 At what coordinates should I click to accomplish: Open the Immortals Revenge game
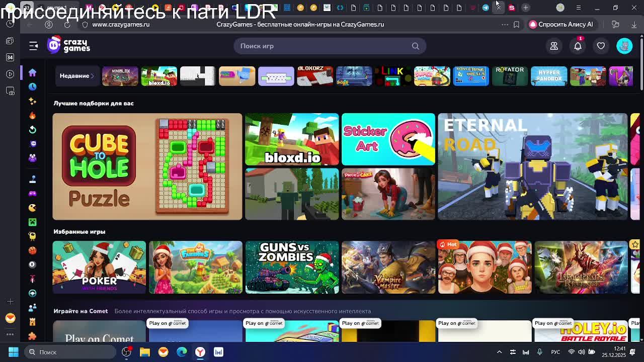(581, 267)
